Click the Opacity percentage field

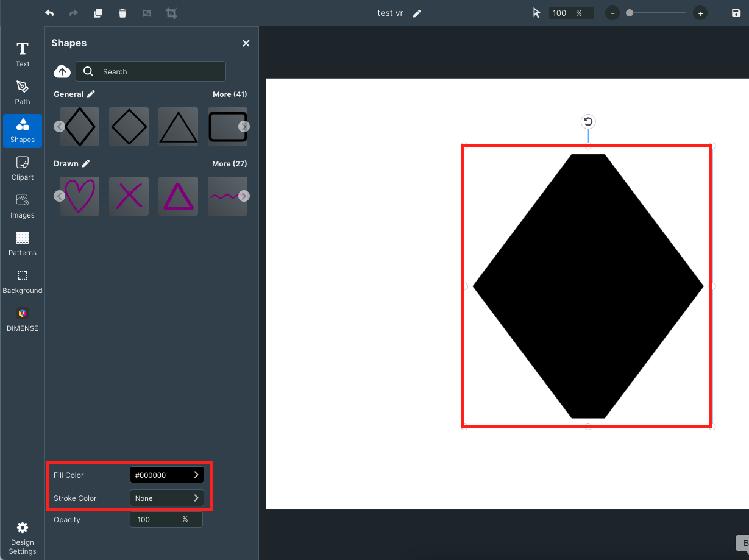[166, 520]
